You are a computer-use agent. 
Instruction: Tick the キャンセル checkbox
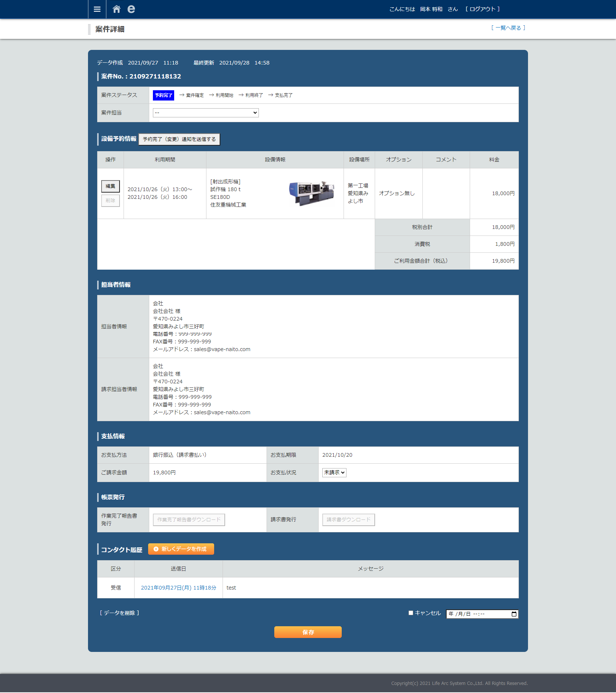tap(411, 613)
